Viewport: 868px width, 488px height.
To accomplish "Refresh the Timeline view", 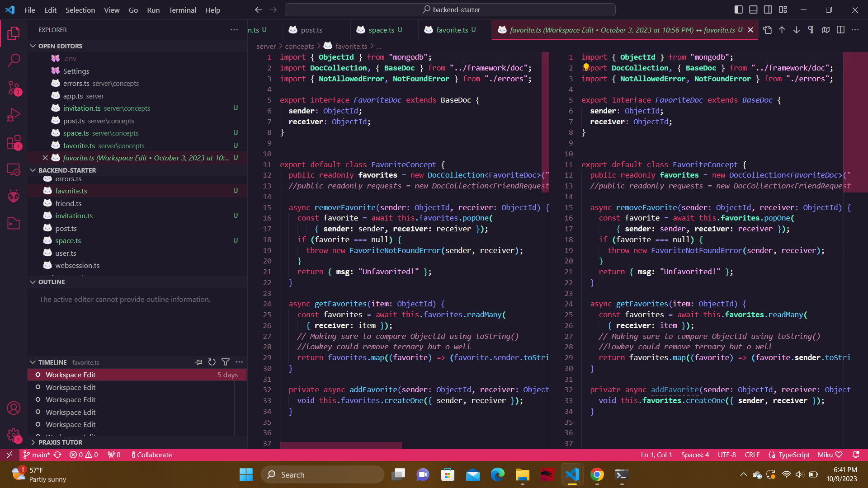I will pos(212,362).
